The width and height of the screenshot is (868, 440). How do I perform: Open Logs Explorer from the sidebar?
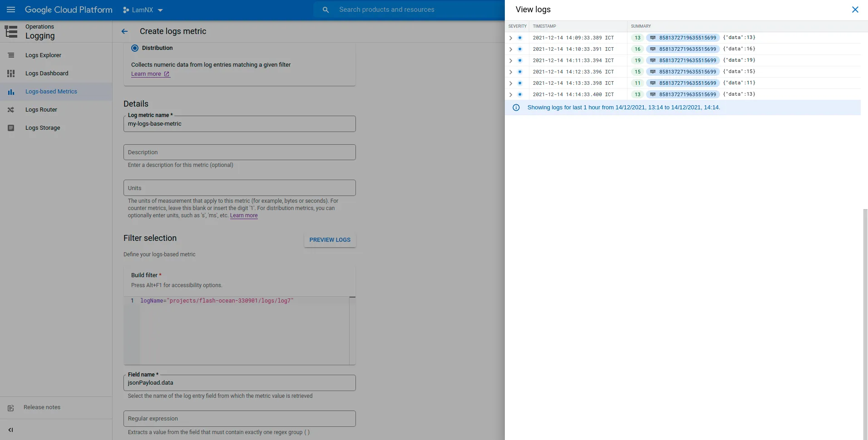[x=56, y=55]
